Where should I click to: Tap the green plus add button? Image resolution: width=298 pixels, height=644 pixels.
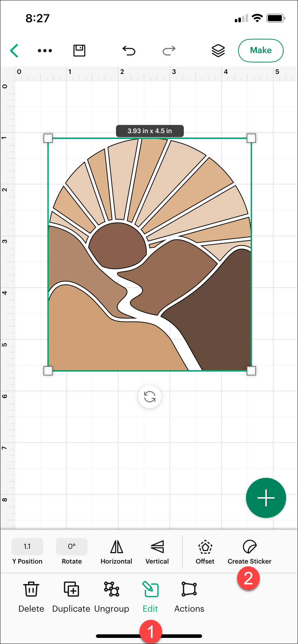click(x=266, y=498)
